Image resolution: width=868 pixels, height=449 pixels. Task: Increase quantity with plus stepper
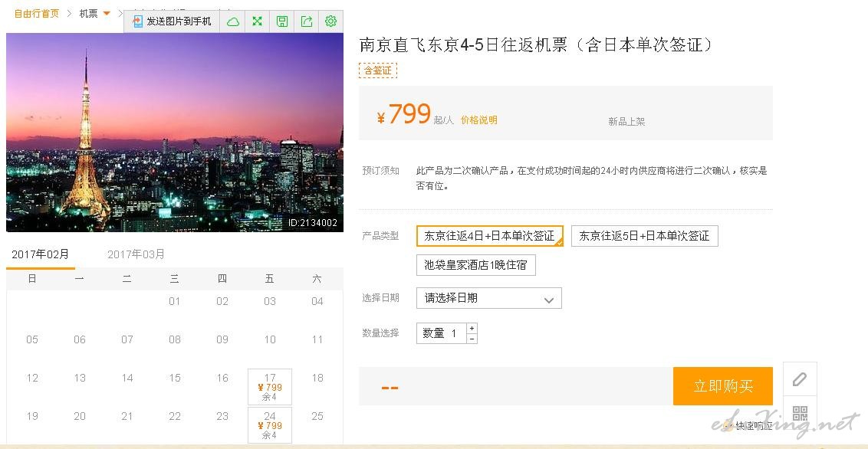[472, 328]
